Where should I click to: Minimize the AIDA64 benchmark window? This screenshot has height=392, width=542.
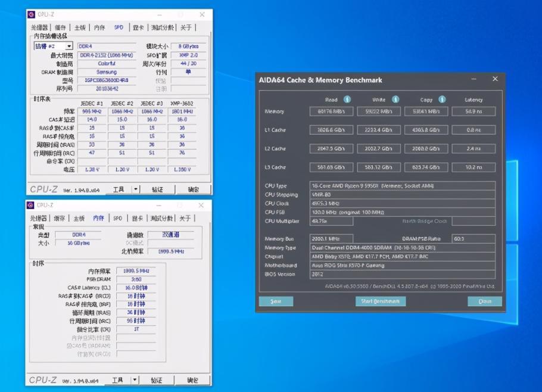(x=474, y=79)
